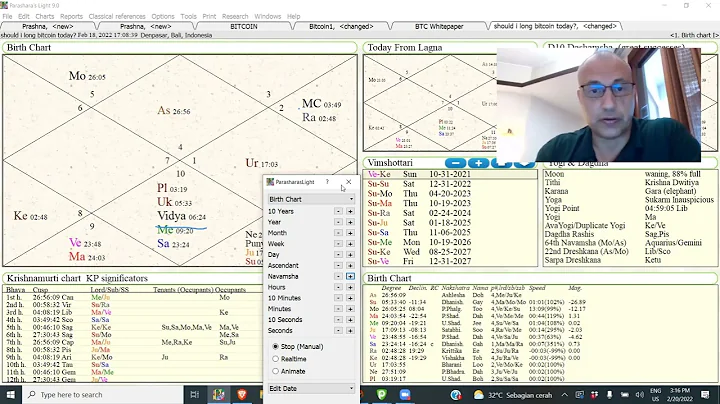Screen dimensions: 720x404
Task: Click minus next to Month
Action: click(338, 233)
